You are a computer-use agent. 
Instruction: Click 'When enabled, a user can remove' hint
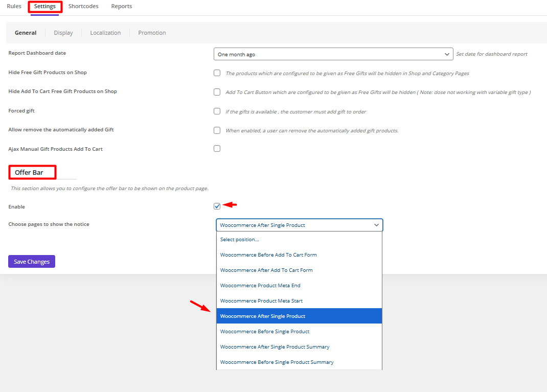312,131
